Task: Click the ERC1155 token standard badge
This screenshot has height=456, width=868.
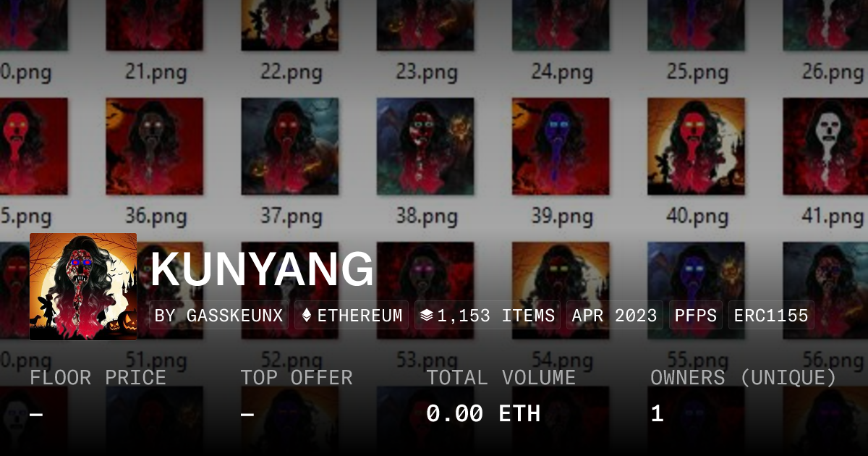Action: point(771,316)
